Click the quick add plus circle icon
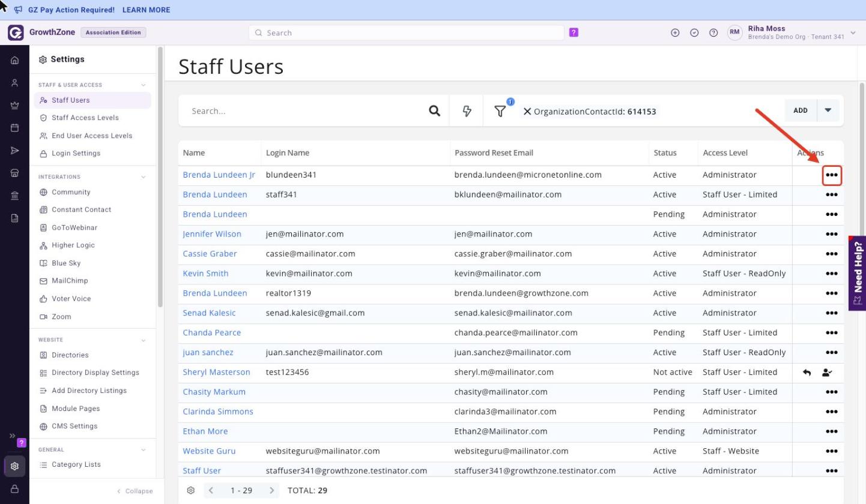The image size is (866, 504). (675, 33)
